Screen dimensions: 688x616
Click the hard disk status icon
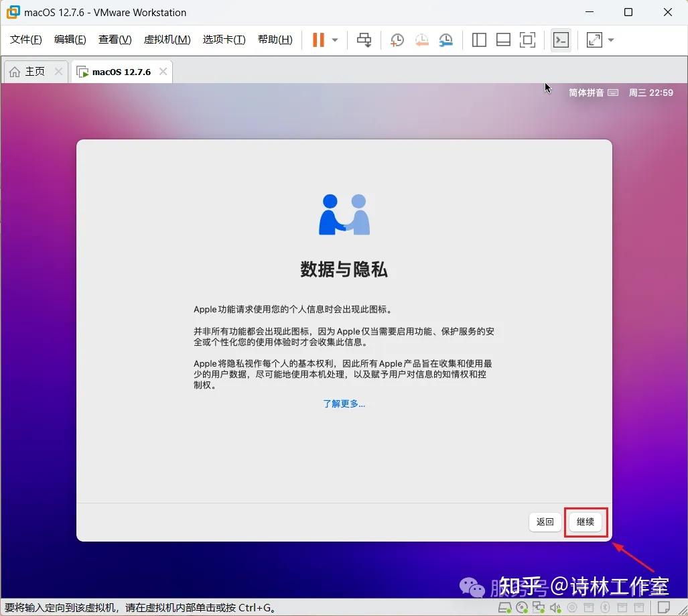click(x=504, y=608)
